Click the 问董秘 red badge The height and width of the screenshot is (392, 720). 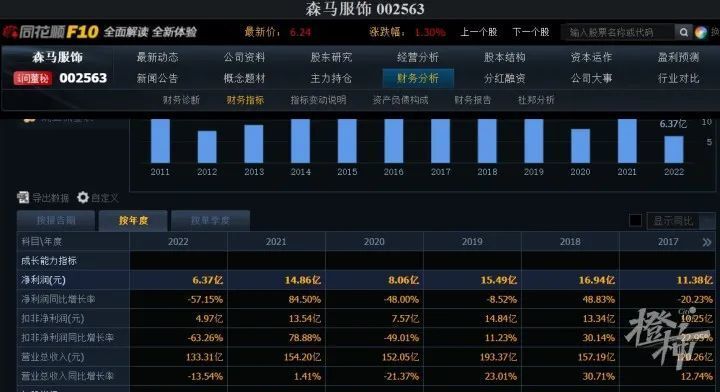pos(32,78)
